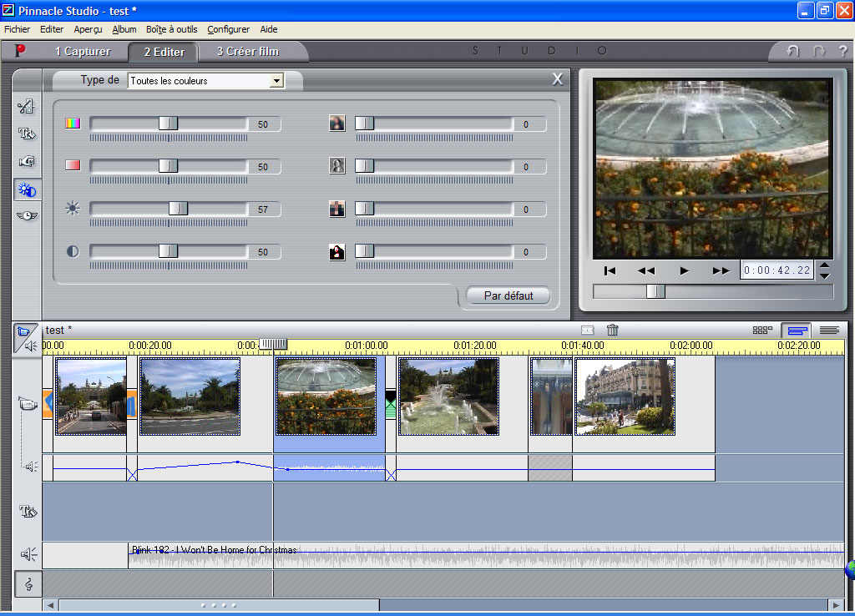This screenshot has height=616, width=855.
Task: Click the brightness slider handle at 57
Action: tap(178, 208)
